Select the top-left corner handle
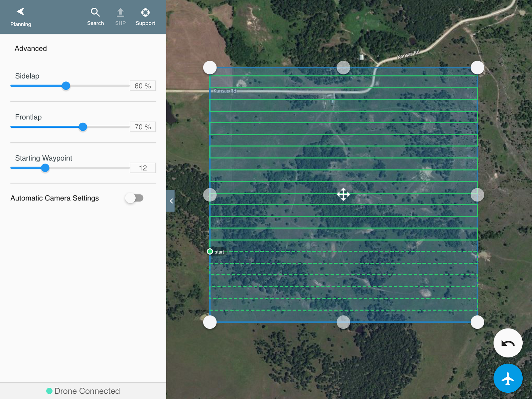The image size is (532, 399). click(210, 67)
